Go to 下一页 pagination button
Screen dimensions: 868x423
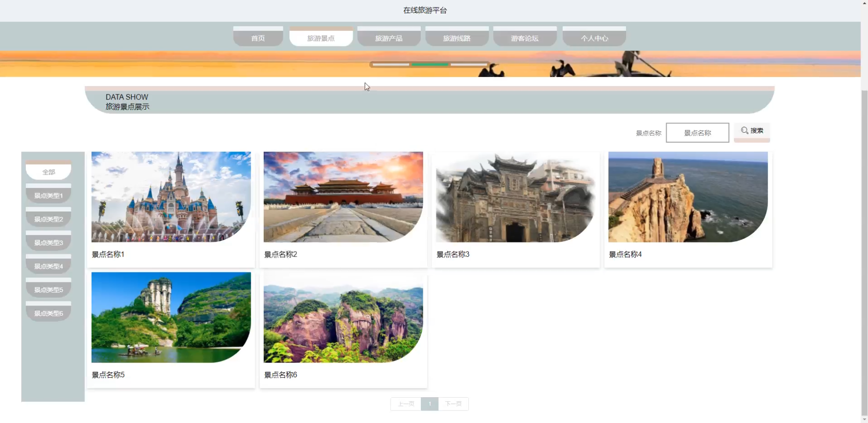(x=453, y=404)
